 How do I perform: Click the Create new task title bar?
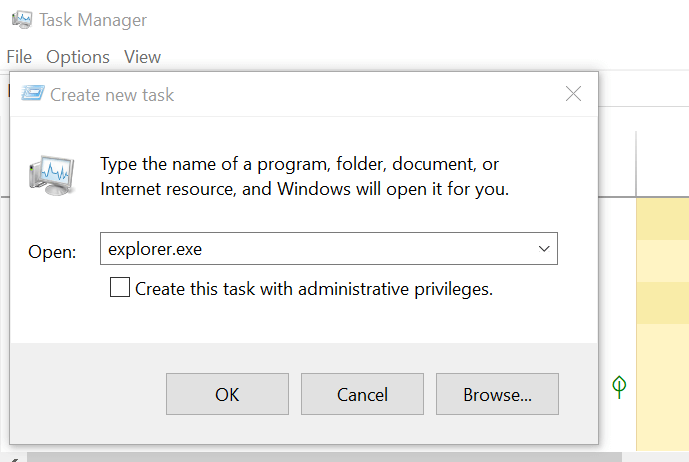(x=303, y=94)
